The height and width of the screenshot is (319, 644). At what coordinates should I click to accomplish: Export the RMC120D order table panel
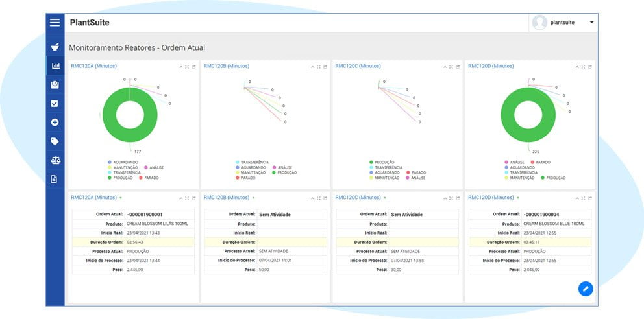pyautogui.click(x=589, y=198)
